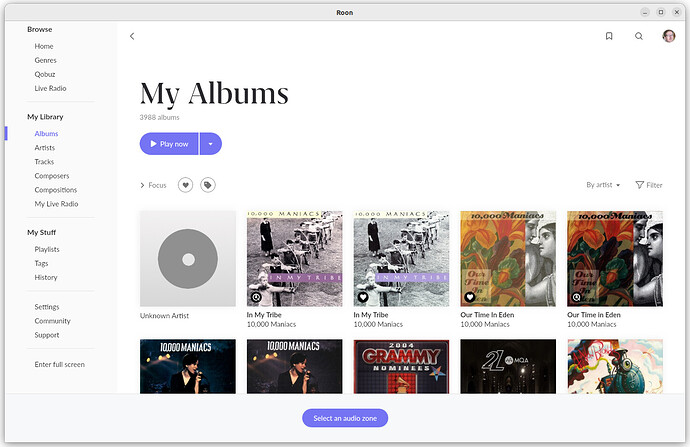
Task: Open second 10,000 Maniacs concert cover in second row
Action: [294, 366]
